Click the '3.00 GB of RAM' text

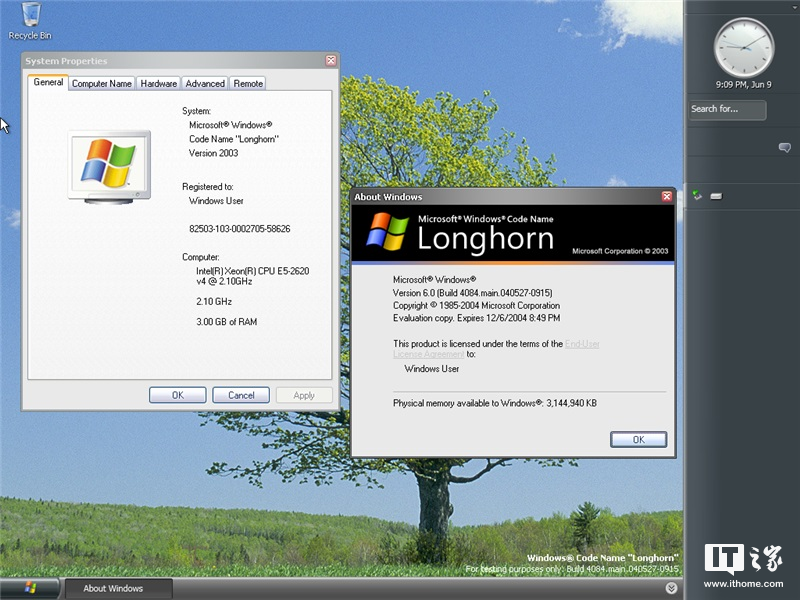coord(227,322)
